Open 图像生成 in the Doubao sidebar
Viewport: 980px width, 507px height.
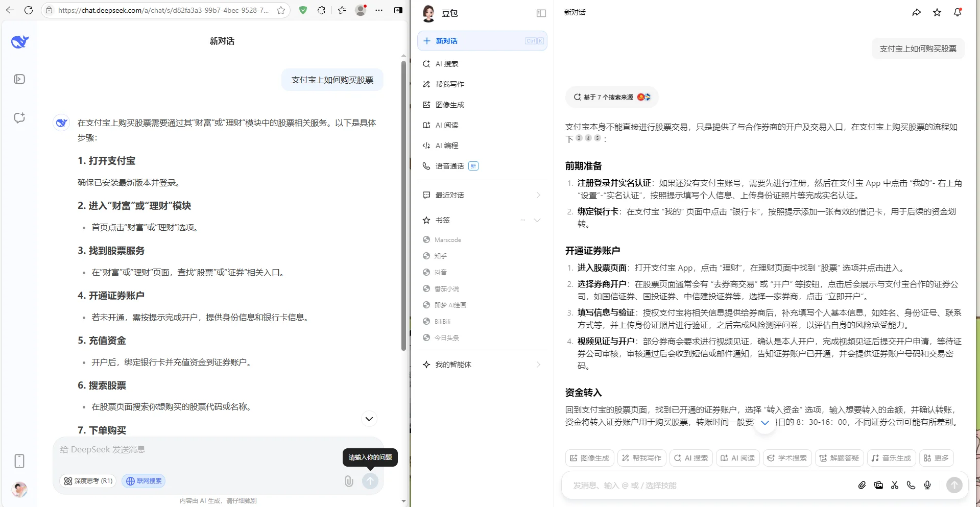coord(449,105)
